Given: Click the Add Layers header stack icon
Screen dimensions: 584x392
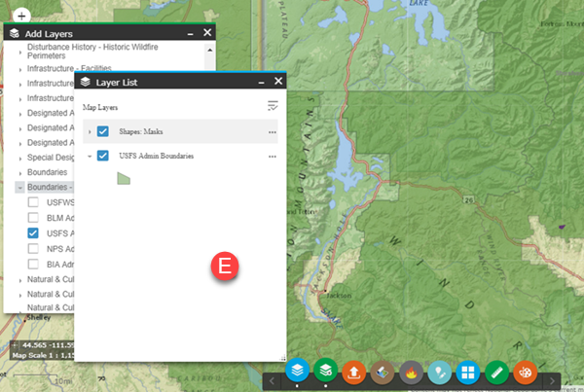Looking at the screenshot, I should pyautogui.click(x=15, y=33).
